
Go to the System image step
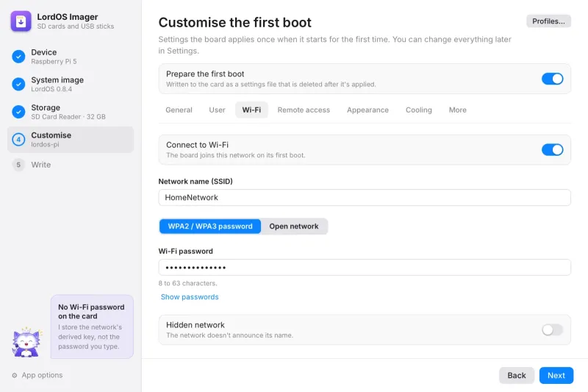coord(71,84)
